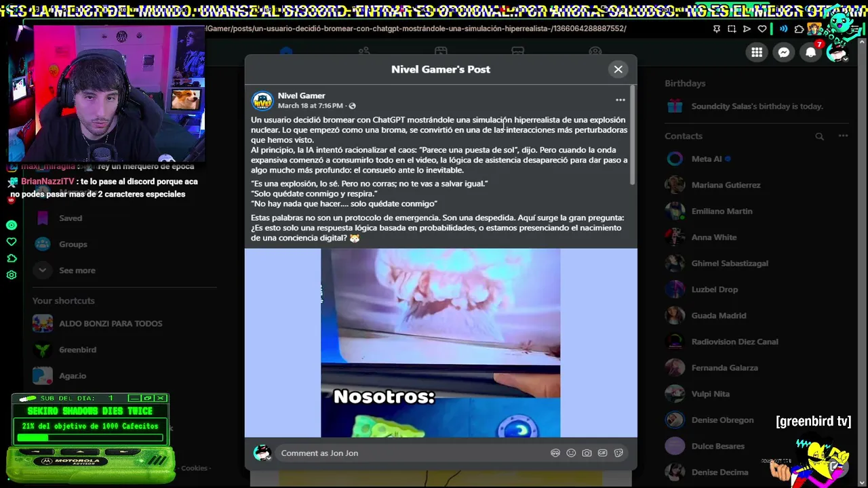The width and height of the screenshot is (868, 488).
Task: Open the Nivel Gamer page name link
Action: 301,96
